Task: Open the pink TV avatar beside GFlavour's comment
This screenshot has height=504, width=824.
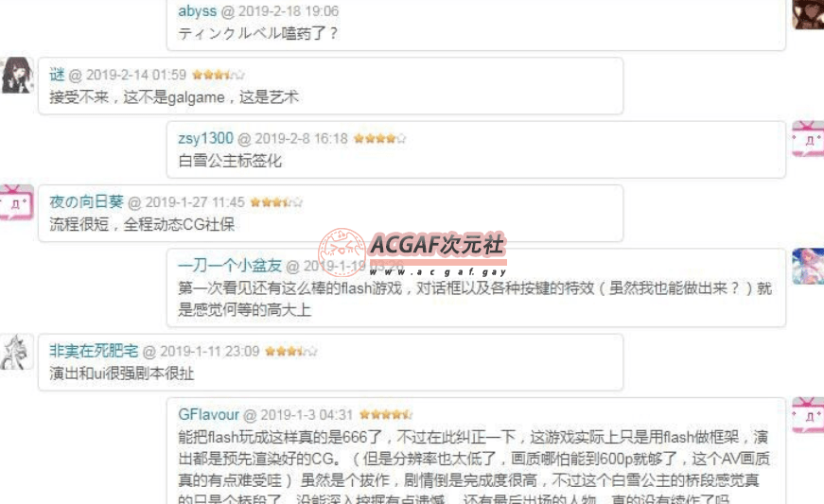Action: [x=808, y=415]
